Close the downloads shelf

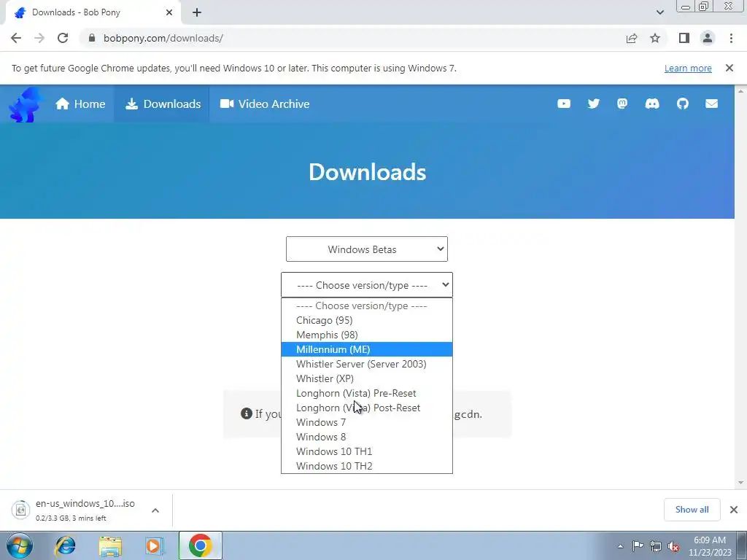coord(734,510)
